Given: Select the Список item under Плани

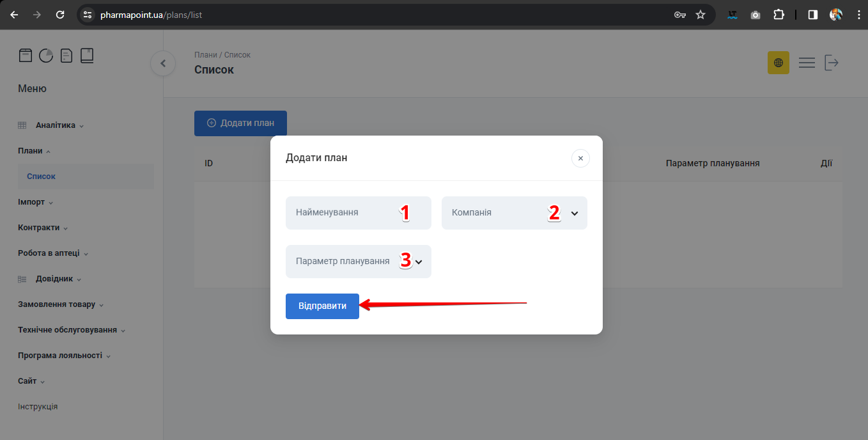Looking at the screenshot, I should tap(42, 177).
